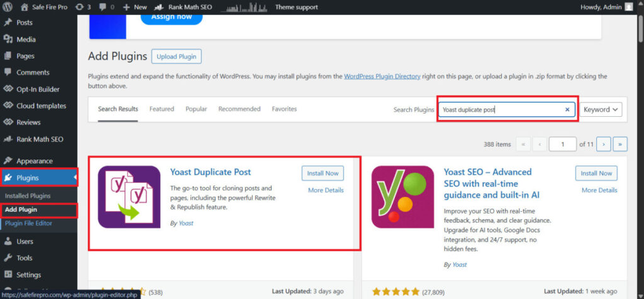Clear the plugin search field with X
This screenshot has width=644, height=299.
click(x=567, y=109)
